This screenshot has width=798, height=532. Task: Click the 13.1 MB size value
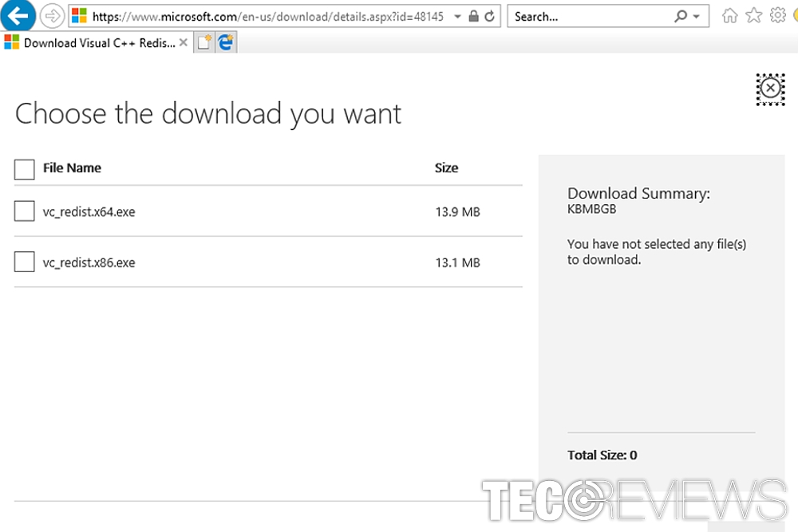coord(457,263)
